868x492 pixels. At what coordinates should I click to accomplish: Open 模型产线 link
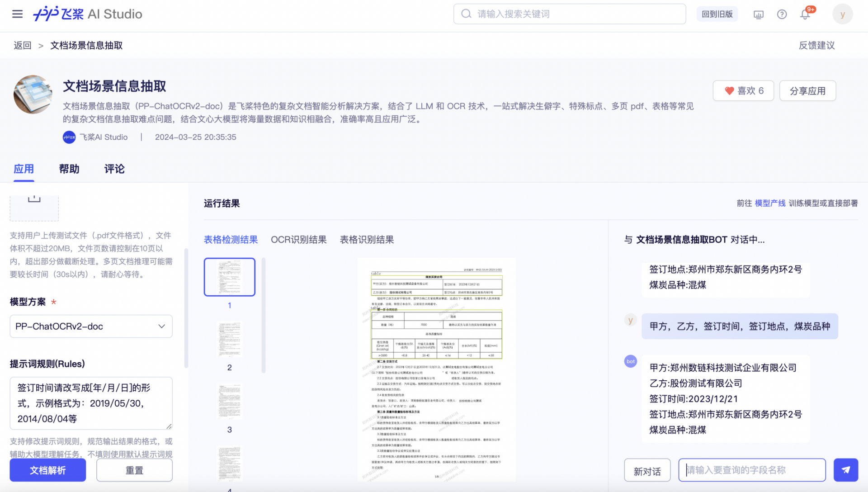point(770,203)
